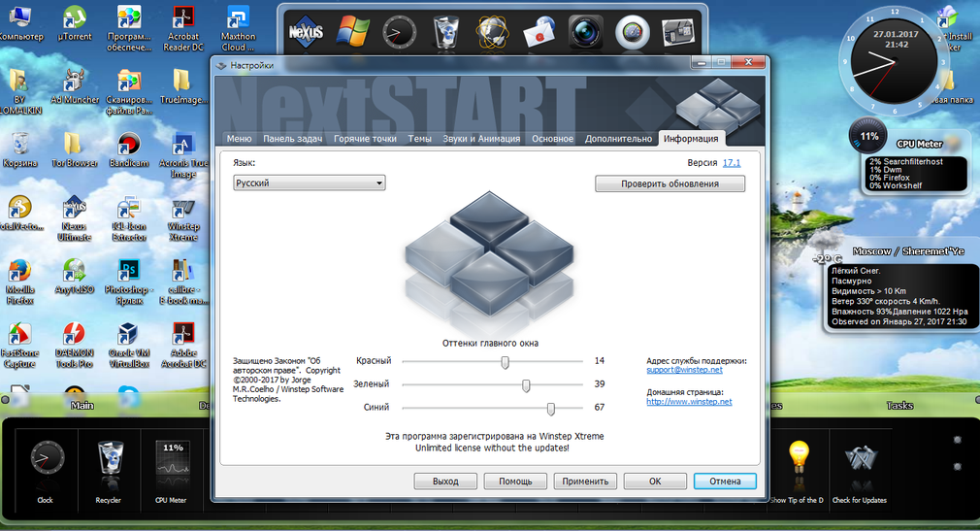Click Main tab on bottom shelf
The width and height of the screenshot is (980, 531).
[x=82, y=405]
